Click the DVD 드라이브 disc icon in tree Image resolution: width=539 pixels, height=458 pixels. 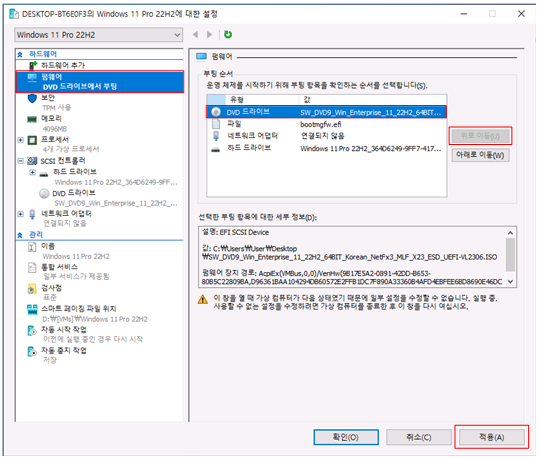(x=44, y=194)
